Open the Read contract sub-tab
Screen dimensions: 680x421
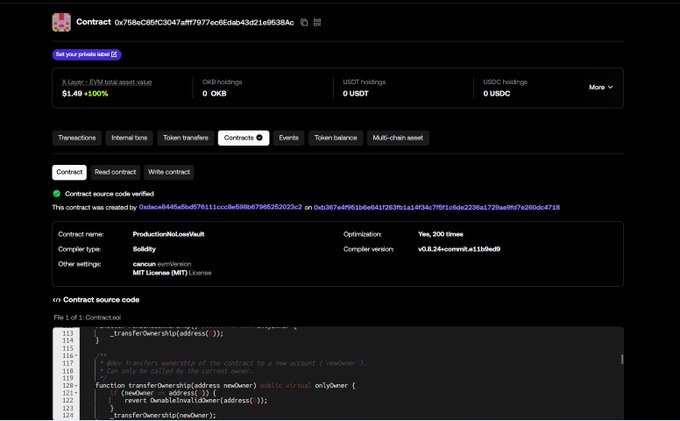(115, 172)
